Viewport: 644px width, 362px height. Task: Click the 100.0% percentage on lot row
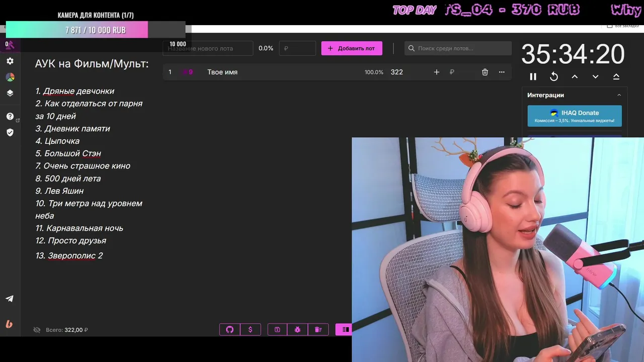click(374, 72)
